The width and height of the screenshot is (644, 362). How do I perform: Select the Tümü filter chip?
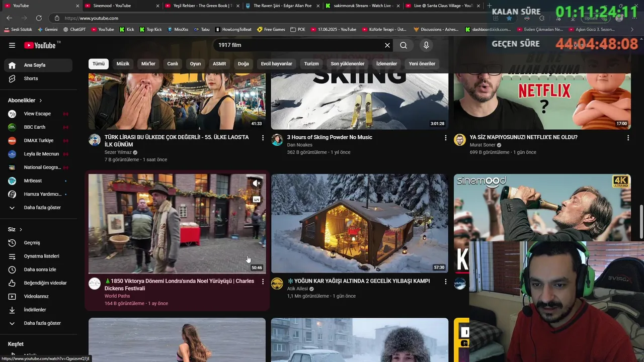tap(99, 64)
